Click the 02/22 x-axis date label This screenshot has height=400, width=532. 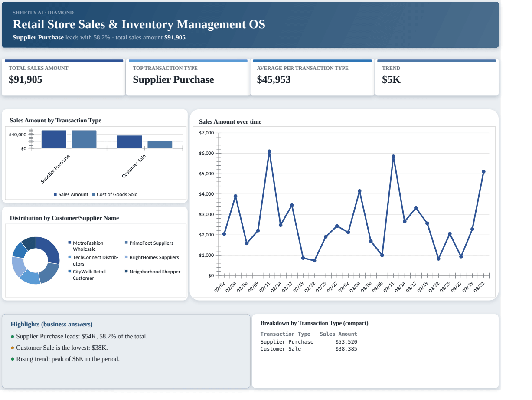pyautogui.click(x=310, y=288)
